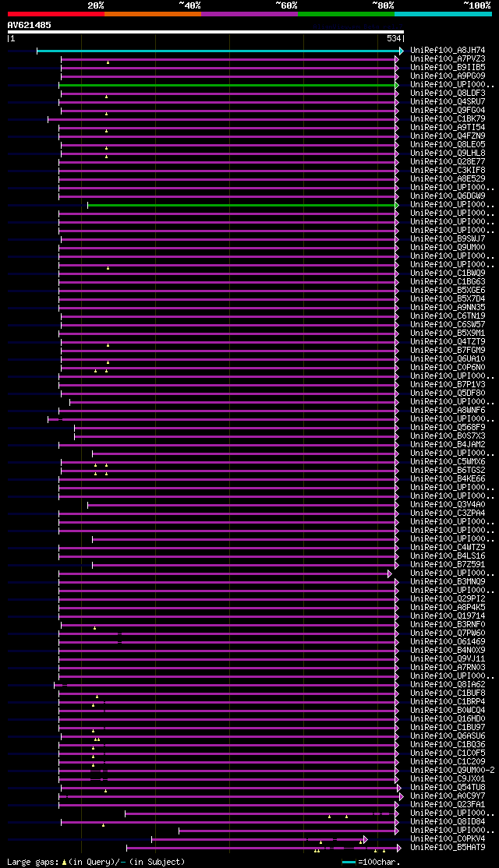Click the UniRef100_C1BG63 entry
Image resolution: width=499 pixels, height=868 pixels.
click(448, 282)
